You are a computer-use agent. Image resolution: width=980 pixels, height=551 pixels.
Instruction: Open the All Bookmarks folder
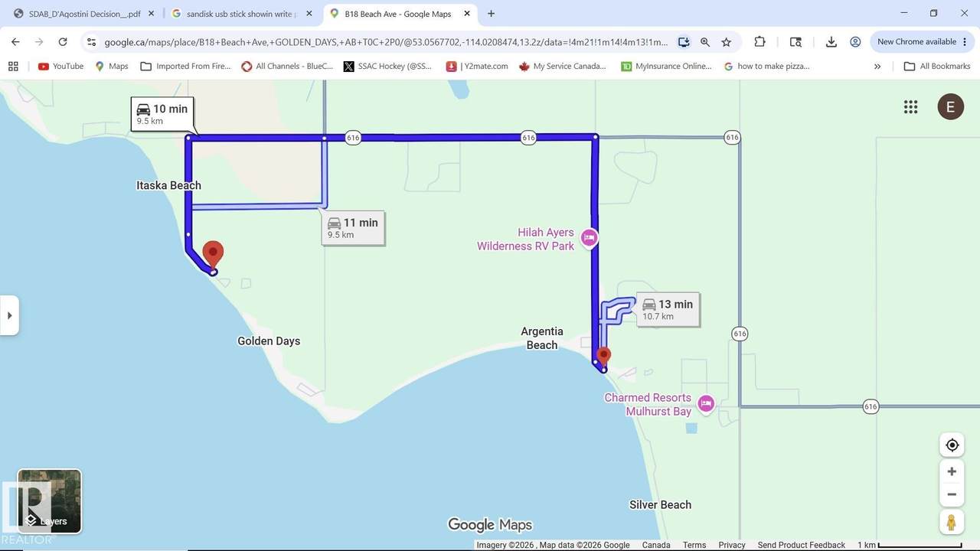[x=937, y=67]
